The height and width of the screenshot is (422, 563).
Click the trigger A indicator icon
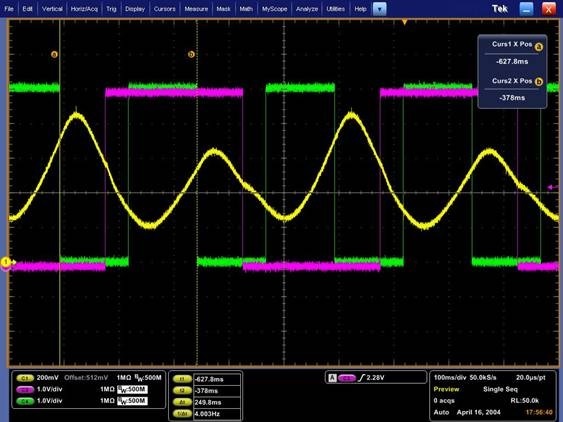[332, 378]
